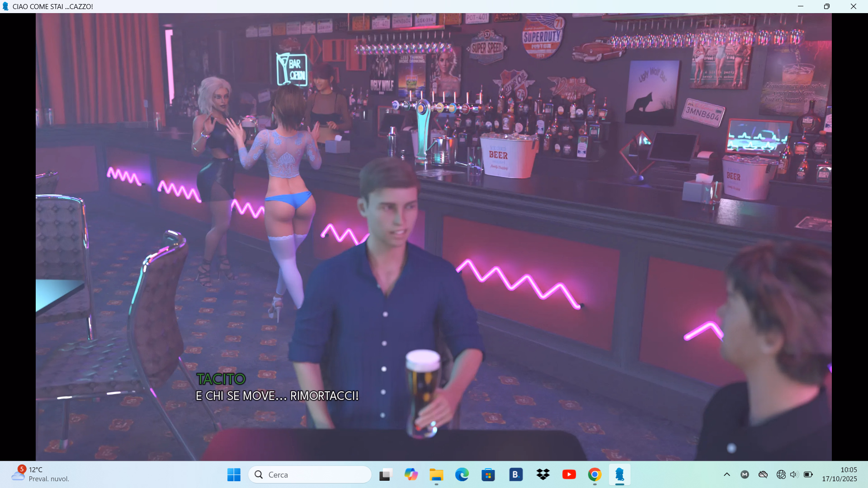
Task: Click the McAfee tray icon
Action: tap(745, 474)
